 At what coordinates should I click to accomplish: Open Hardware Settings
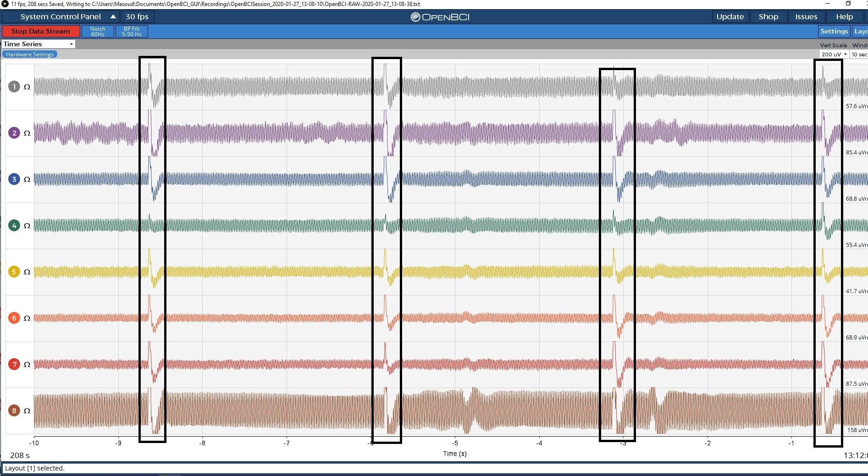click(29, 54)
